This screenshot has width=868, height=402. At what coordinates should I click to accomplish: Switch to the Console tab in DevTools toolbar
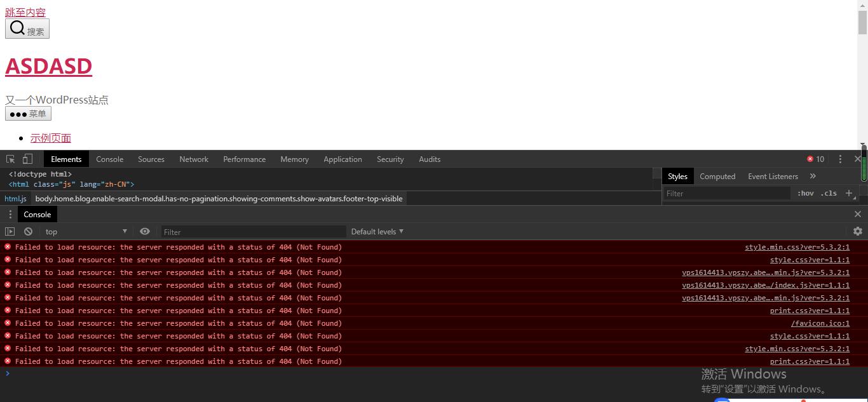click(x=109, y=159)
